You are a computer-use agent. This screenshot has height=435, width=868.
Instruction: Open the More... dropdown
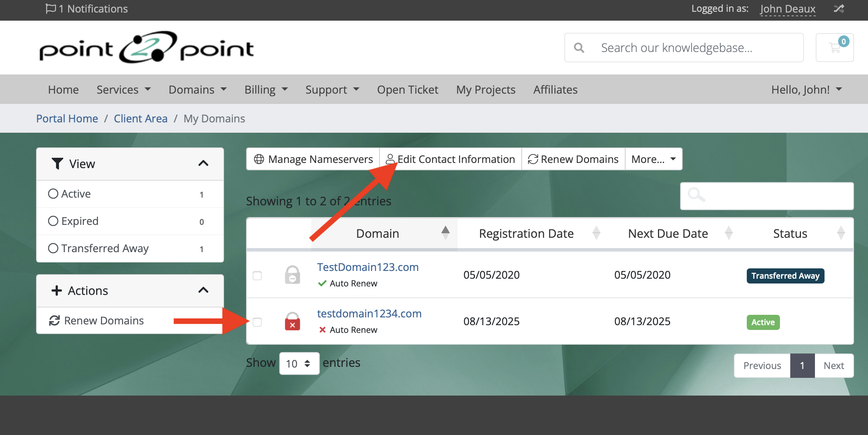click(x=654, y=159)
